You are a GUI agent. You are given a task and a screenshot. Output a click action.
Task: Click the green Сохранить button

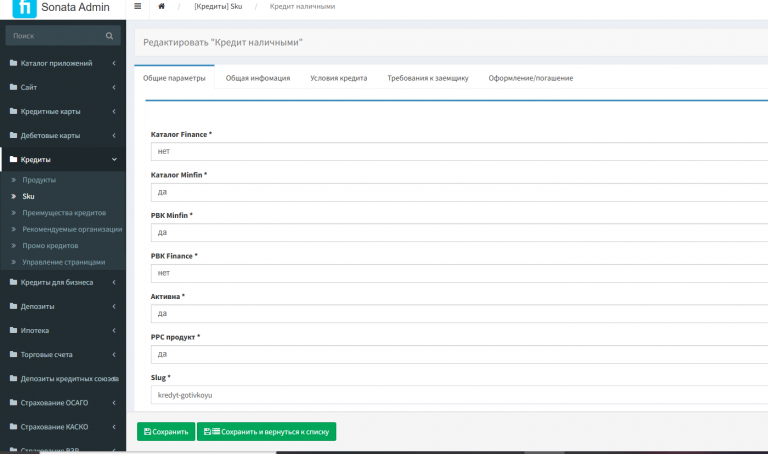coord(166,431)
